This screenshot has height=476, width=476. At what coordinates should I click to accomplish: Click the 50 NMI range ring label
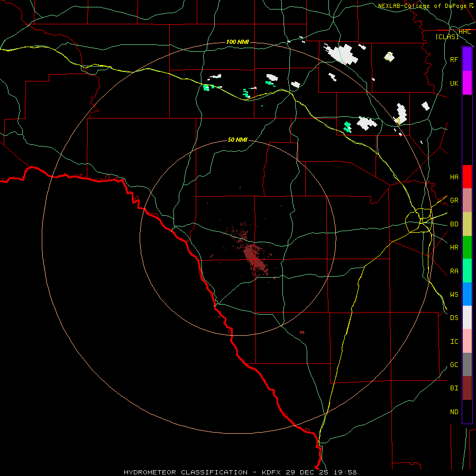coord(237,140)
